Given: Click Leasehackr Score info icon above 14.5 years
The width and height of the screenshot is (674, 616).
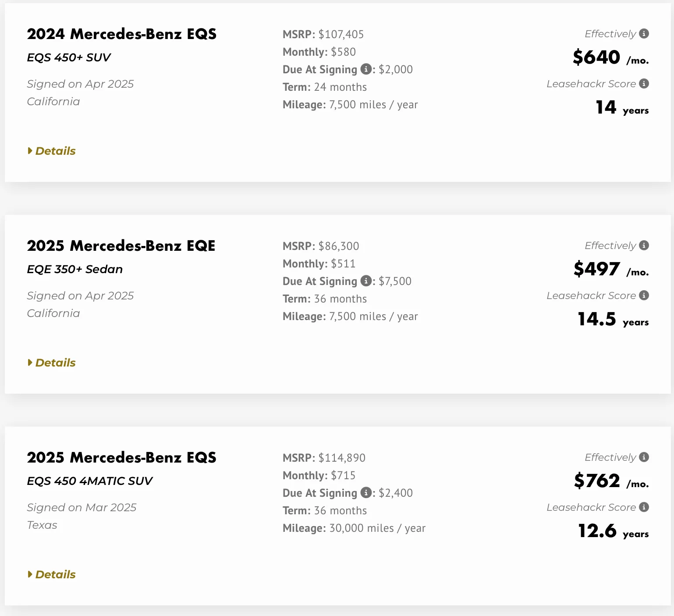Looking at the screenshot, I should [x=644, y=296].
